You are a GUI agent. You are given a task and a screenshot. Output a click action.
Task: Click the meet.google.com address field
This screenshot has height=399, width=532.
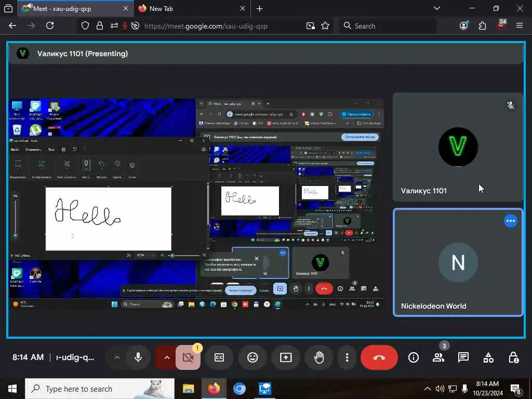coord(206,26)
